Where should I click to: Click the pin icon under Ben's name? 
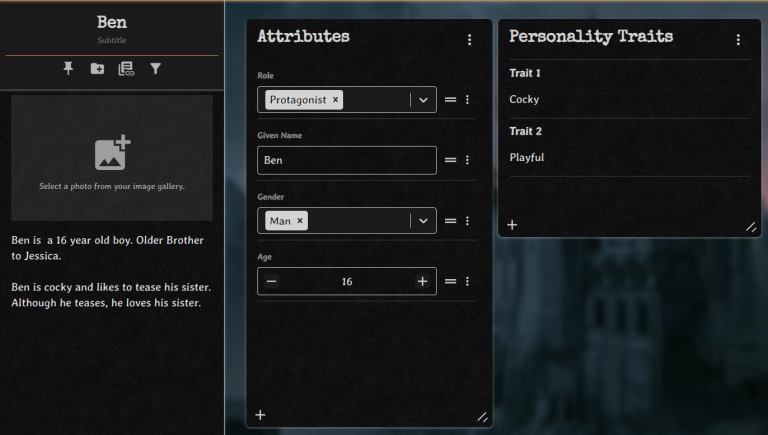tap(68, 68)
